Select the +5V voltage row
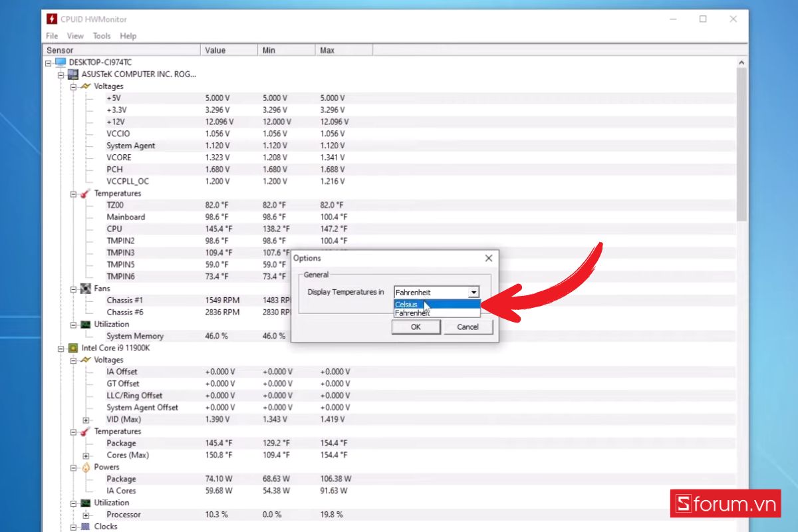 tap(390, 98)
